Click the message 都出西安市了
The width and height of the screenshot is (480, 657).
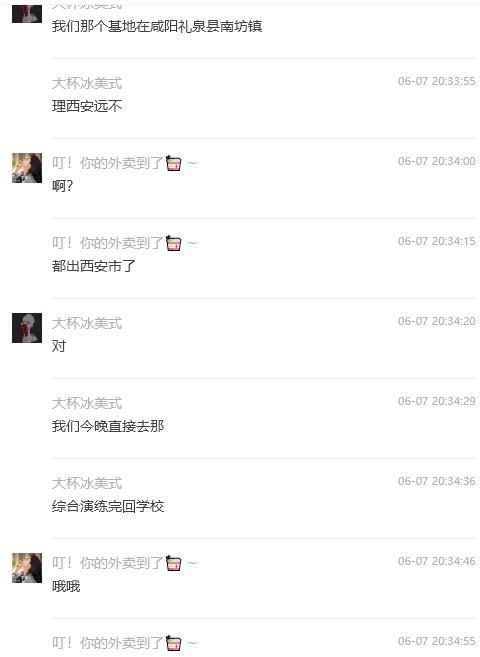(94, 266)
